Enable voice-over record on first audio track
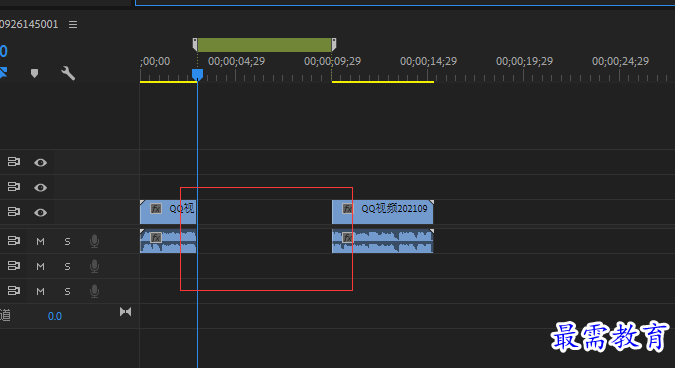The width and height of the screenshot is (675, 368). [x=94, y=241]
